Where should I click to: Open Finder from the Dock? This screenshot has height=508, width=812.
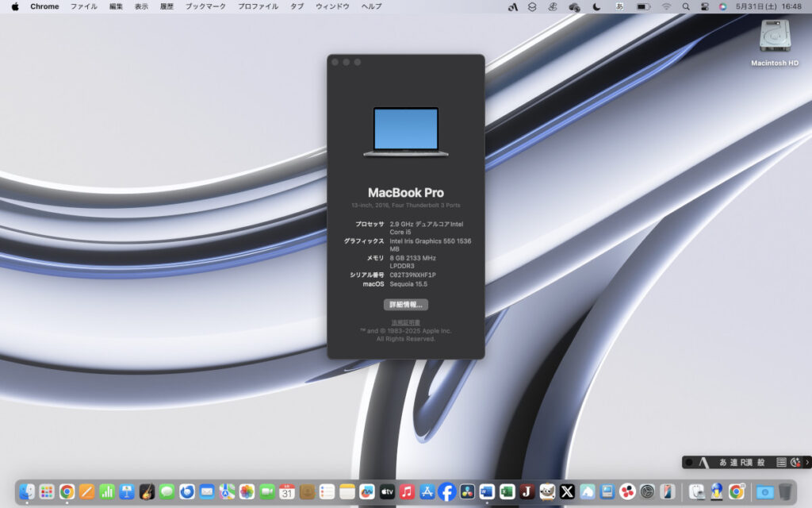(x=27, y=491)
